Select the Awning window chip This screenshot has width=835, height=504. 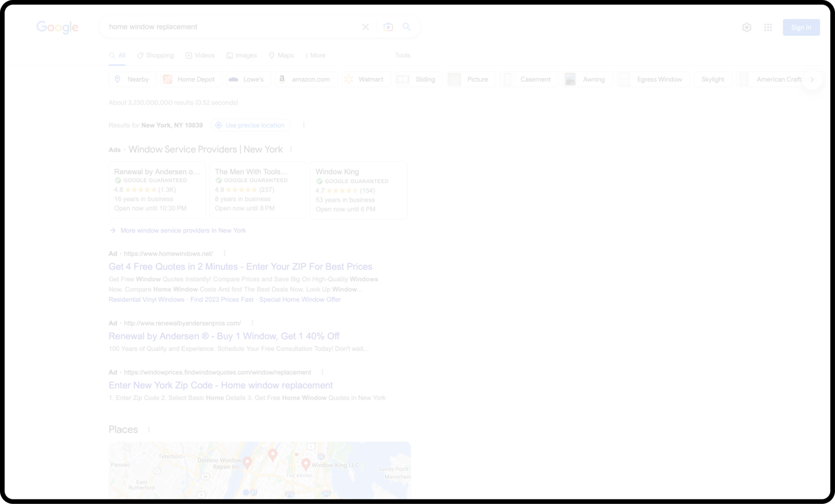pyautogui.click(x=587, y=80)
